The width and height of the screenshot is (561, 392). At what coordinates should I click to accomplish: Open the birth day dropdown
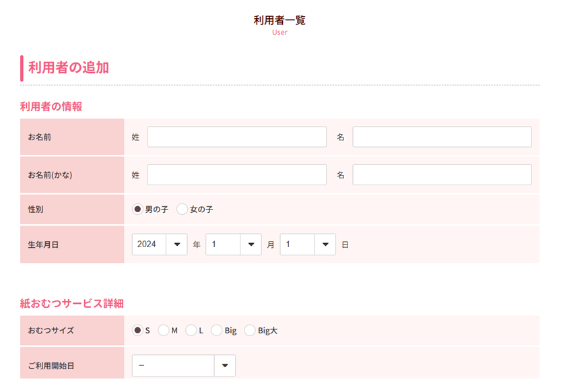308,244
